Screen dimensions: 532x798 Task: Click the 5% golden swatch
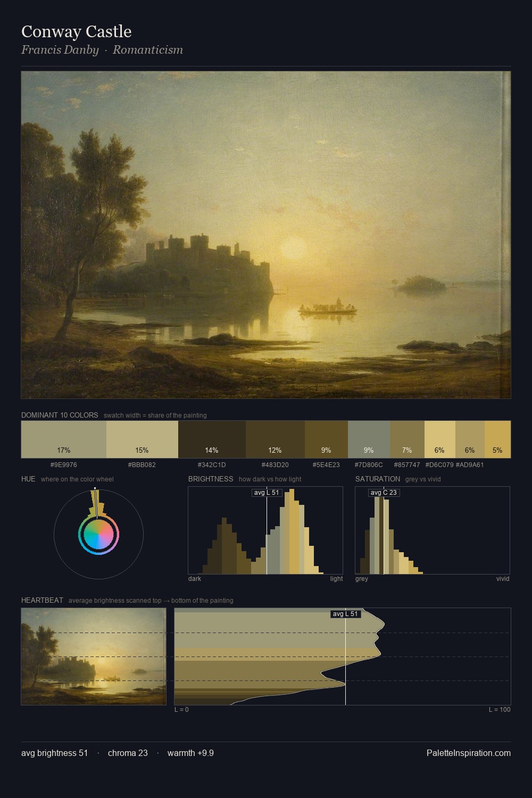(x=497, y=439)
